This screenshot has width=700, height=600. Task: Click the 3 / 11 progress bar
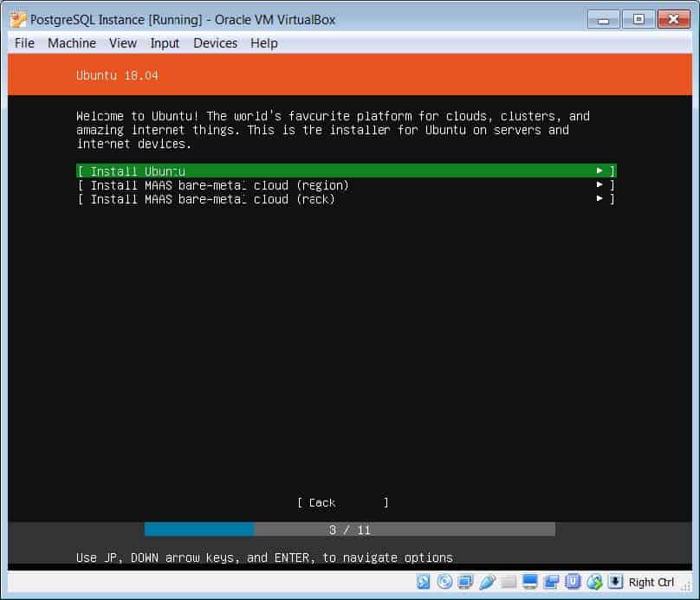click(x=349, y=530)
